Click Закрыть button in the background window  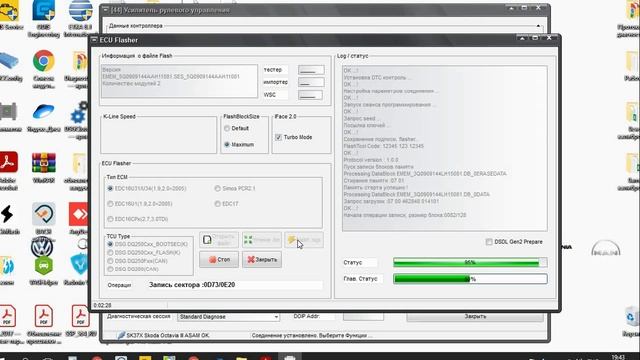click(x=475, y=316)
